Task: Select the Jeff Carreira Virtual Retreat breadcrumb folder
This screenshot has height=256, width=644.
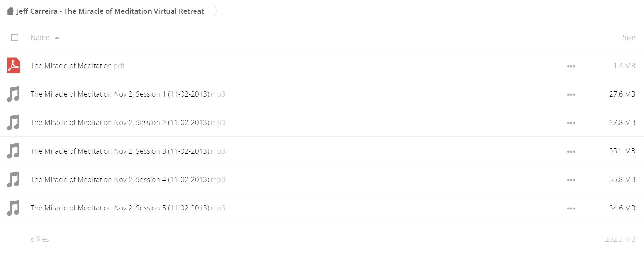Action: (110, 11)
